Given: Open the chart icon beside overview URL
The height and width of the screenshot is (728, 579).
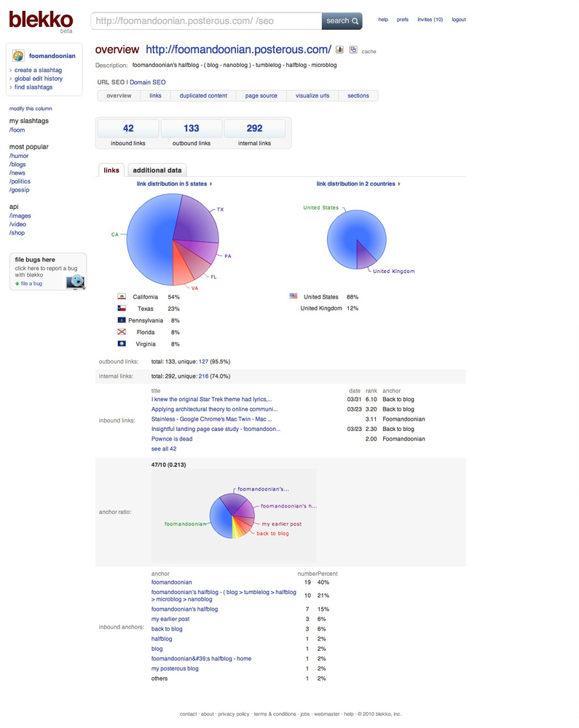Looking at the screenshot, I should (340, 50).
